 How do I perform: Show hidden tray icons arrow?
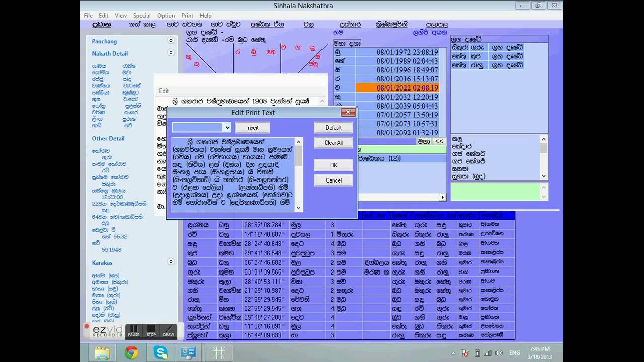click(x=454, y=353)
